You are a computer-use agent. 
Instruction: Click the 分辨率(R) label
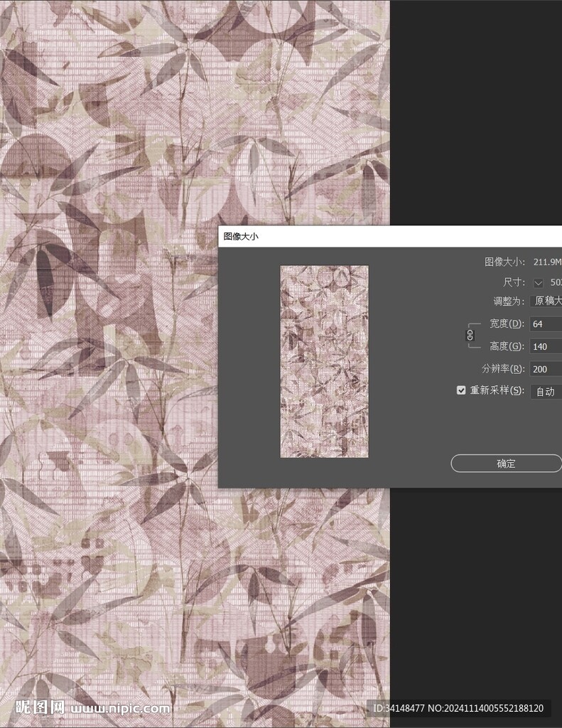click(503, 369)
